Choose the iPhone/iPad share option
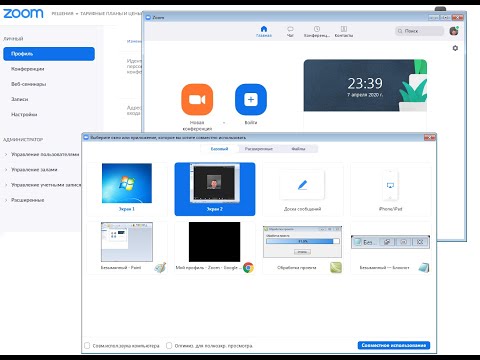Viewport: 480px width, 360px height. (390, 189)
